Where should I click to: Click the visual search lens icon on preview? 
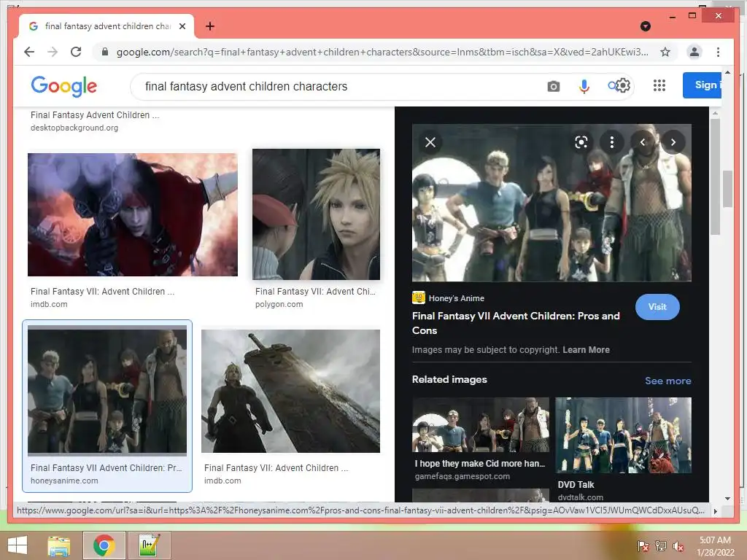coord(581,142)
